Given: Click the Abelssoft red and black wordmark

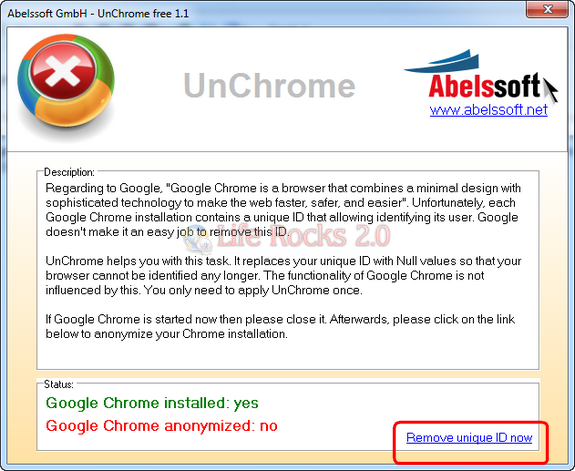Looking at the screenshot, I should click(484, 86).
